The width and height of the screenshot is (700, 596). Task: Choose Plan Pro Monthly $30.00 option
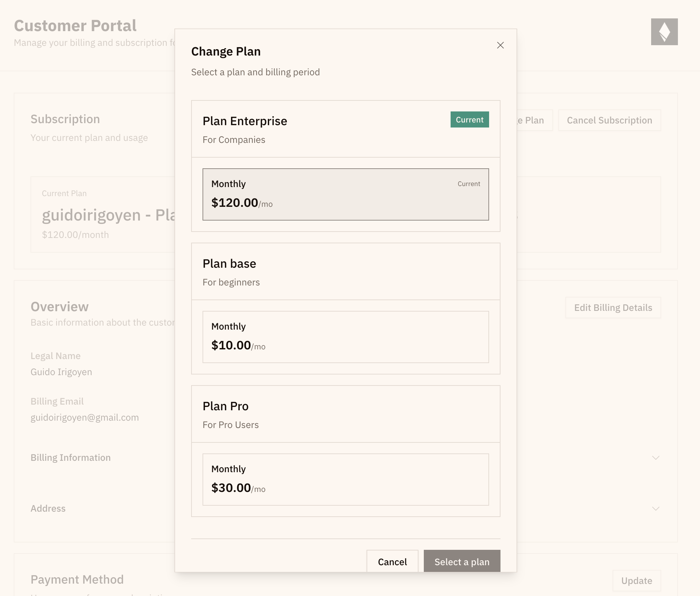345,479
